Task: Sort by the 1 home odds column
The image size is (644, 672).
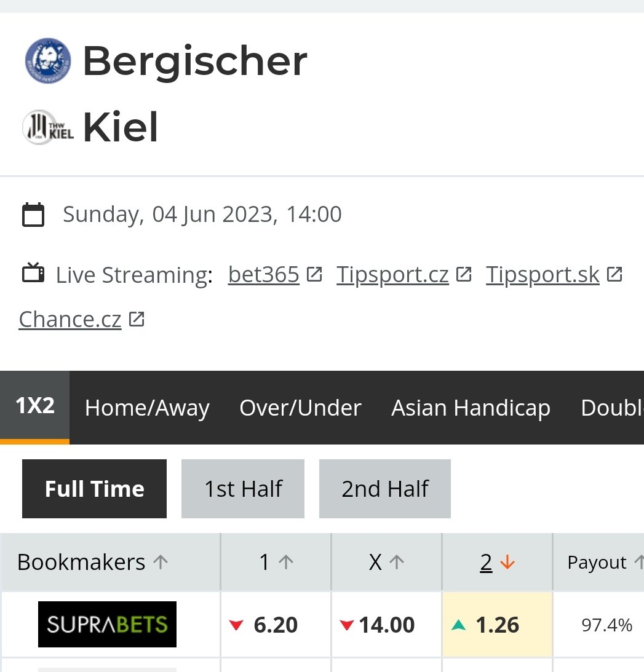Action: [276, 562]
